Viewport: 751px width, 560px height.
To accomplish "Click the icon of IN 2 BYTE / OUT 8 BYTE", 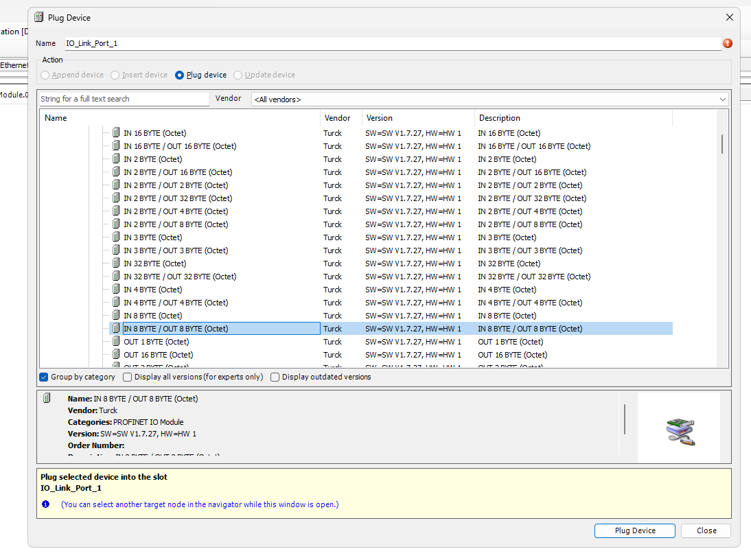I will pos(116,224).
